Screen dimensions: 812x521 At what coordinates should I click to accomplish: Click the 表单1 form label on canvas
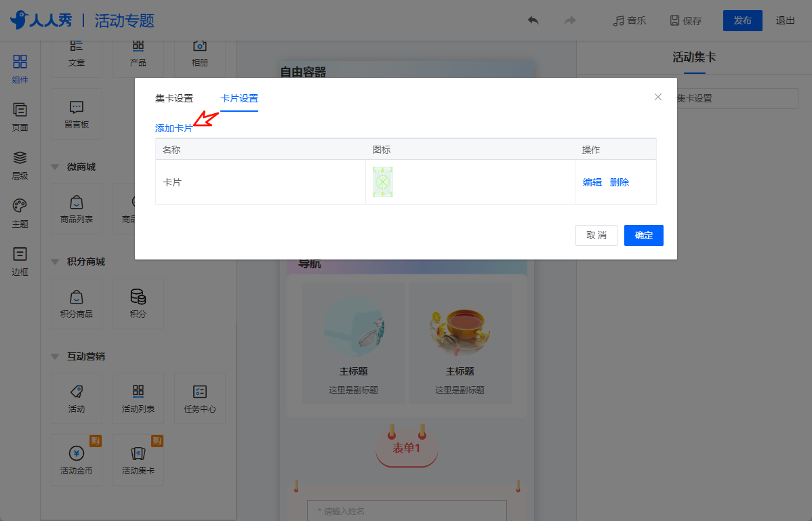407,448
